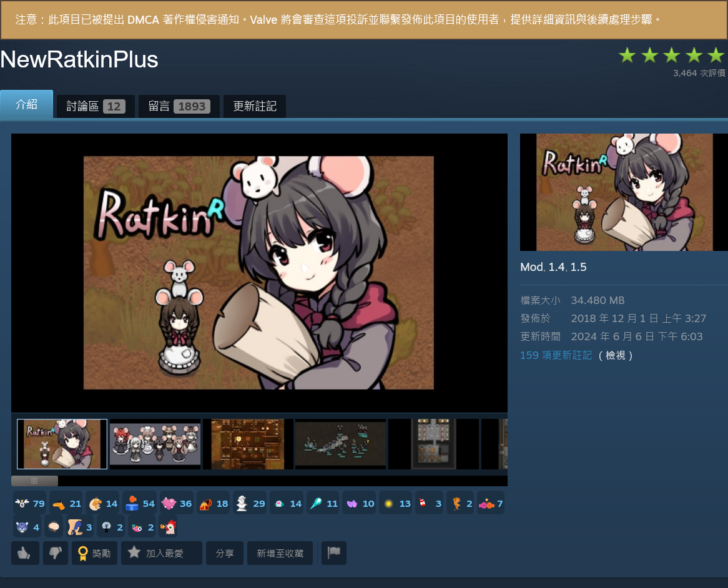
Task: Click the teal saucer award with count 14
Action: click(x=287, y=503)
